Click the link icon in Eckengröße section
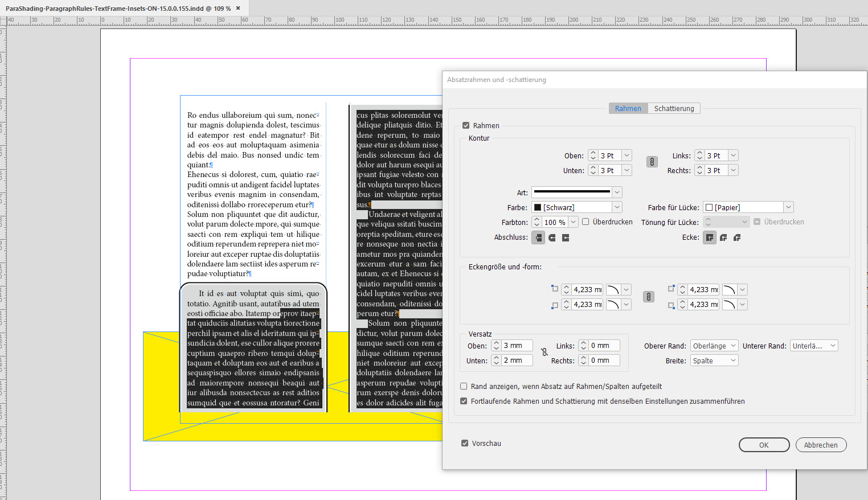This screenshot has height=500, width=868. point(648,297)
